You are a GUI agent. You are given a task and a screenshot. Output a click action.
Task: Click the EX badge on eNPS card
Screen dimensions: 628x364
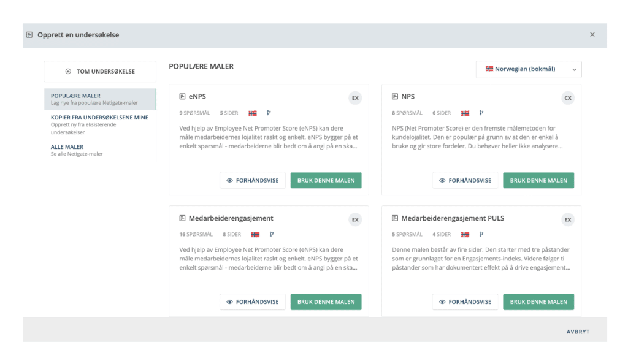tap(355, 98)
